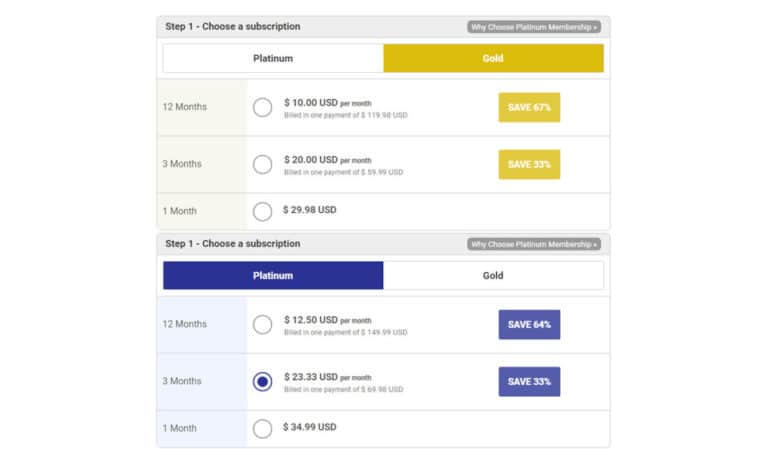Click the yellow SAVE 33% badge
The width and height of the screenshot is (768, 449).
pyautogui.click(x=529, y=165)
